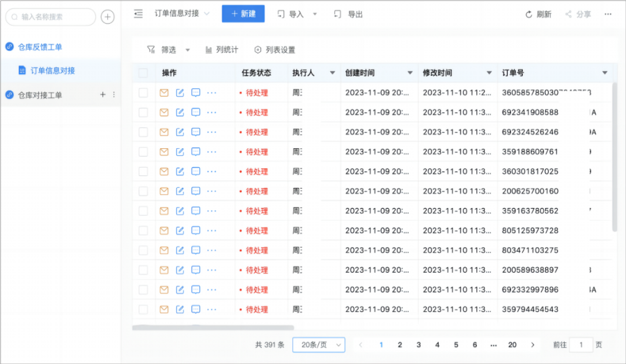Check the checkbox for row 359188609761
This screenshot has height=364, width=626.
[x=143, y=152]
